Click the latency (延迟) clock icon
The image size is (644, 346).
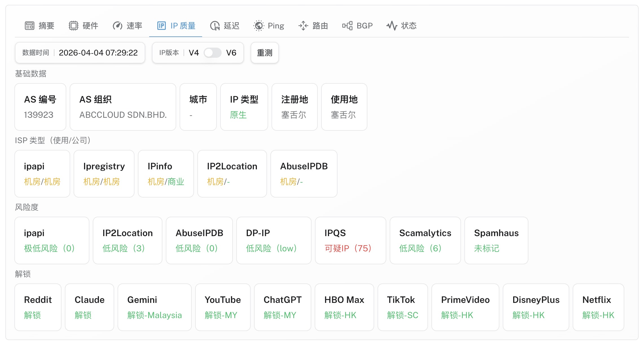(215, 26)
